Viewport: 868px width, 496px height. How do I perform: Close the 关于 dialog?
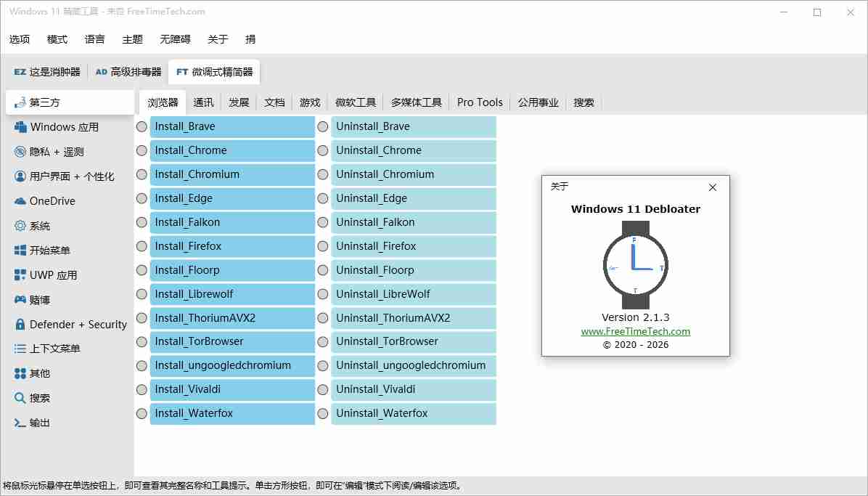[713, 187]
